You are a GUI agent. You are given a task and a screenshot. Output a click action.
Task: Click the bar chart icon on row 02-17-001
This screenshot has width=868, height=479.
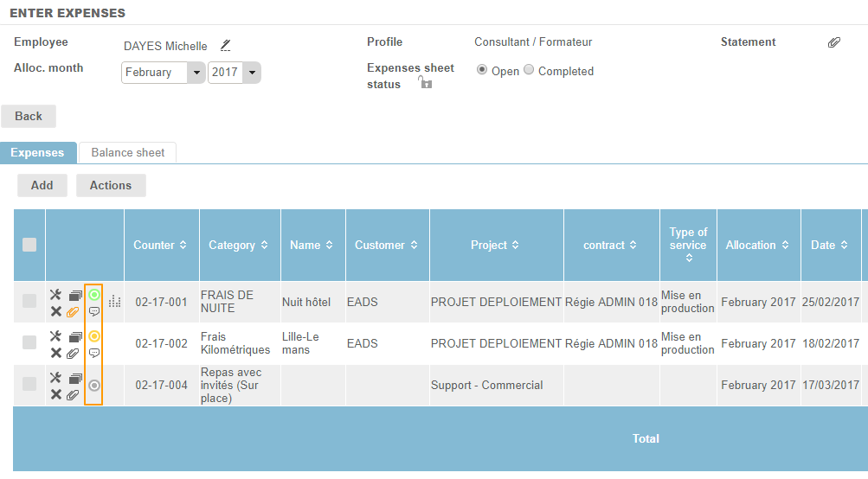point(115,302)
